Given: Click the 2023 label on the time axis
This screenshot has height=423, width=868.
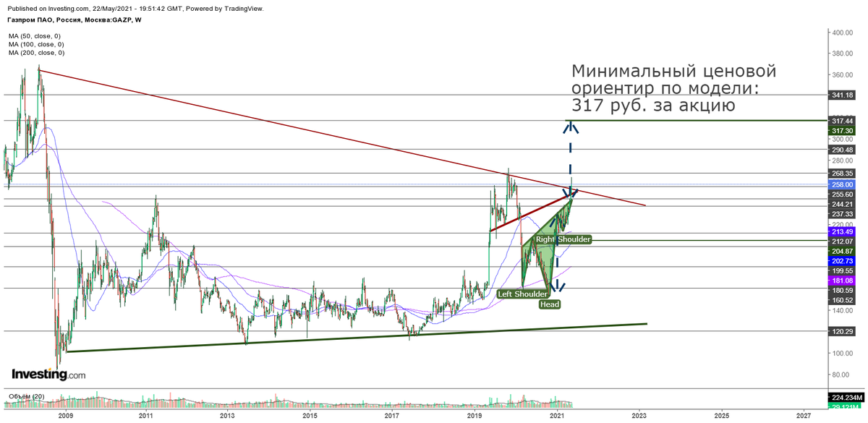Looking at the screenshot, I should [x=639, y=416].
